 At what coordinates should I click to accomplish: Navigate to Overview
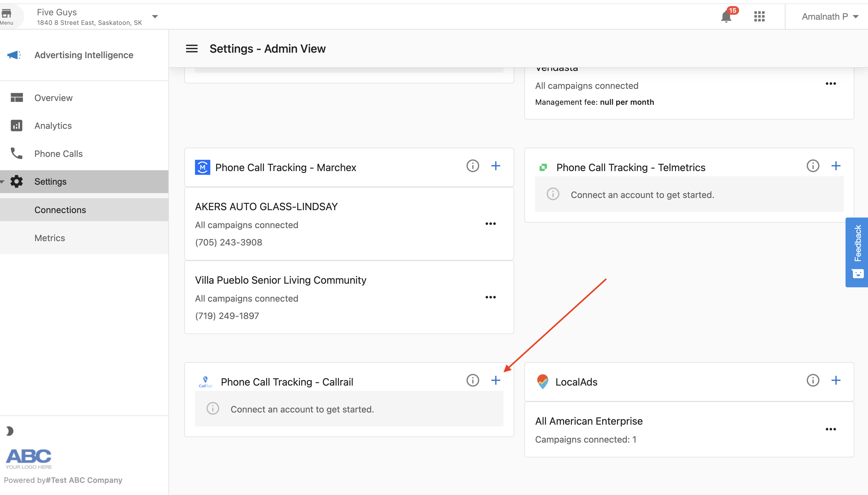[53, 98]
